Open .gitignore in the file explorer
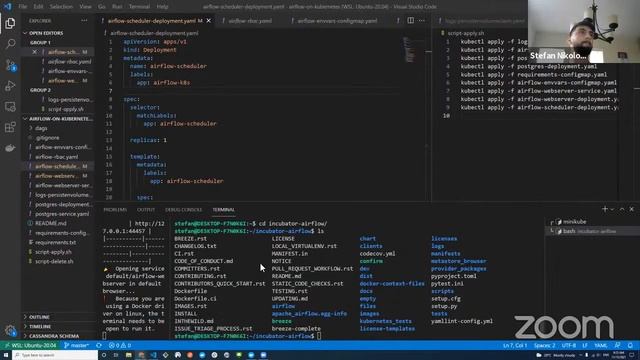Viewport: 640px width, 360px height. click(47, 138)
